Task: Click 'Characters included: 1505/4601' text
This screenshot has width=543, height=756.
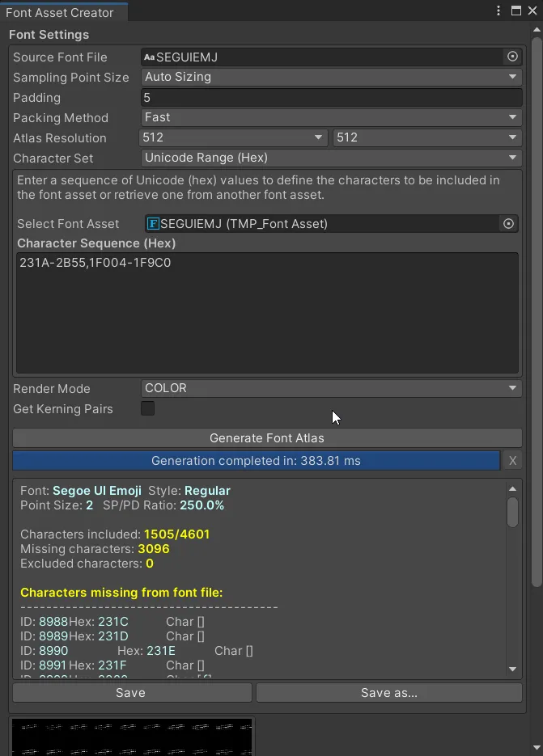Action: coord(115,534)
